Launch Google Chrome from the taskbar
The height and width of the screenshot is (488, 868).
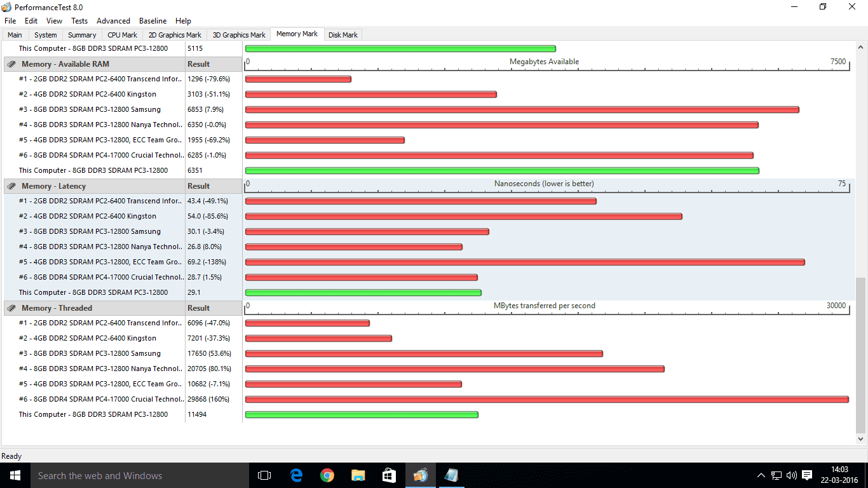pos(327,475)
